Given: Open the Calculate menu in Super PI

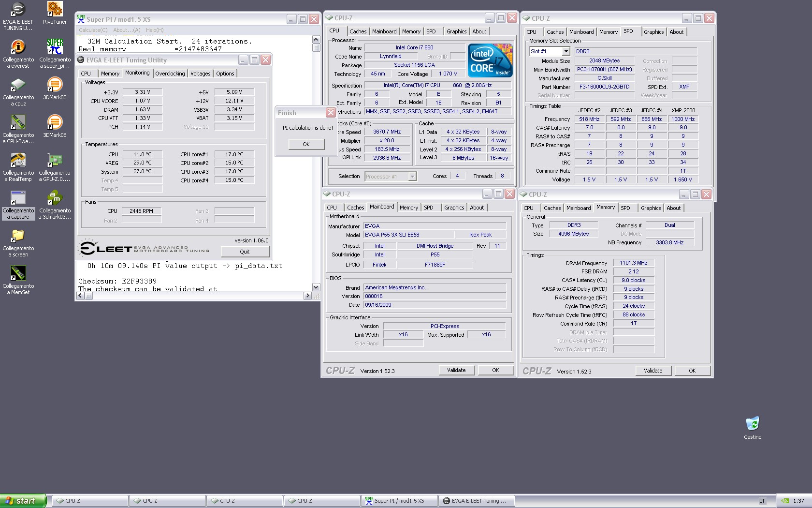Looking at the screenshot, I should point(93,30).
